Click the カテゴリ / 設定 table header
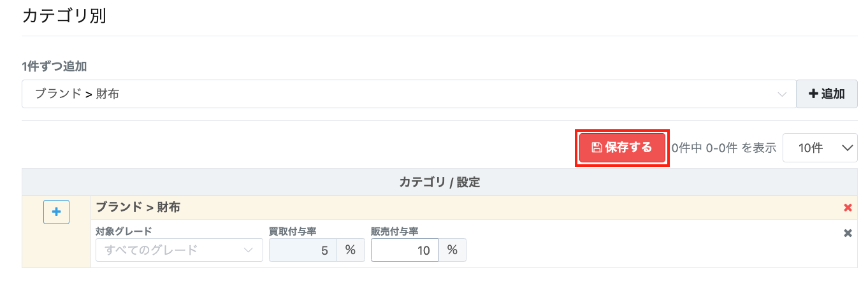868x284 pixels. pyautogui.click(x=440, y=182)
